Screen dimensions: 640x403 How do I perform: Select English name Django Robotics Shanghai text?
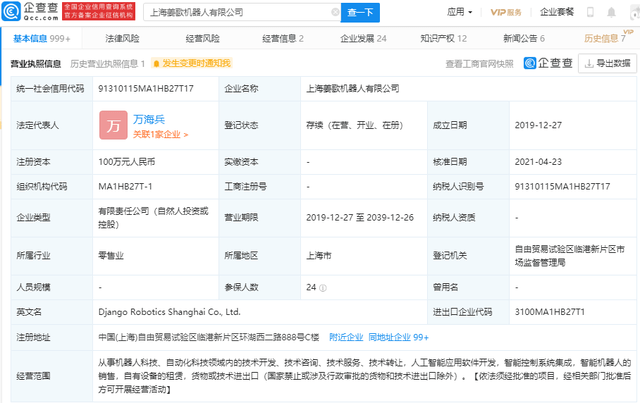(169, 312)
